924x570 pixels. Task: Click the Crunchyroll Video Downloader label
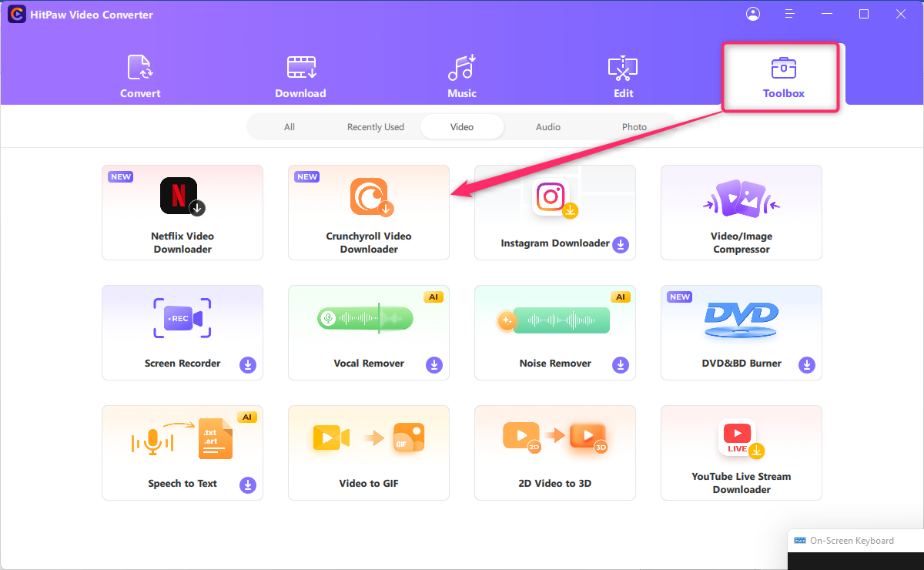click(x=369, y=243)
